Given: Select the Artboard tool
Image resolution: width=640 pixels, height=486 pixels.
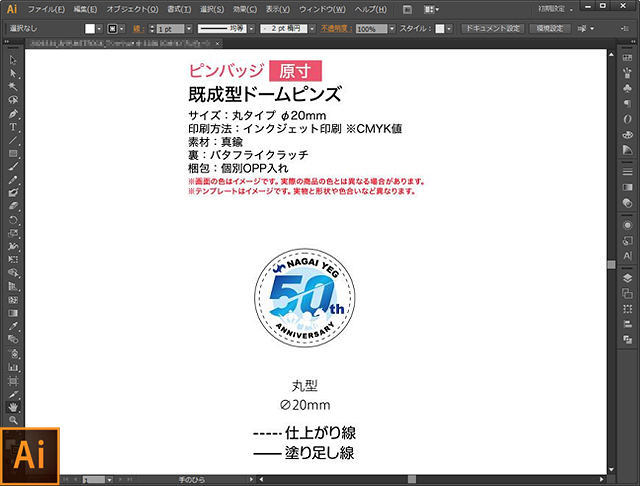Looking at the screenshot, I should click(13, 381).
